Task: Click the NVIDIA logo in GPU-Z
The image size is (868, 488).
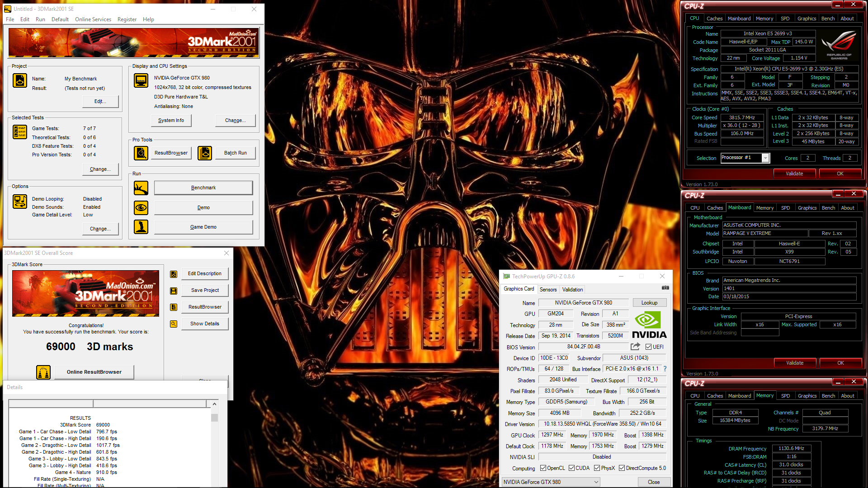Action: (649, 324)
